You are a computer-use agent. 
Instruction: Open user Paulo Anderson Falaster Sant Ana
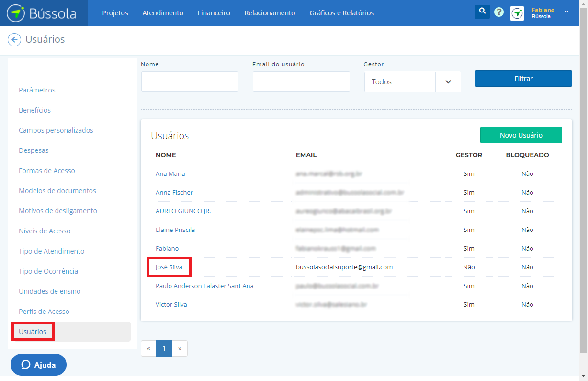click(x=204, y=286)
